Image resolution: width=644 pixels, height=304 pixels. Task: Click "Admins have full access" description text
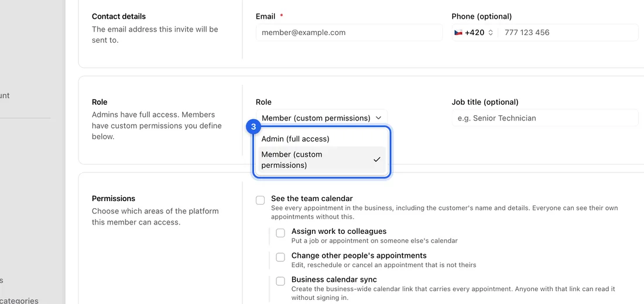157,126
